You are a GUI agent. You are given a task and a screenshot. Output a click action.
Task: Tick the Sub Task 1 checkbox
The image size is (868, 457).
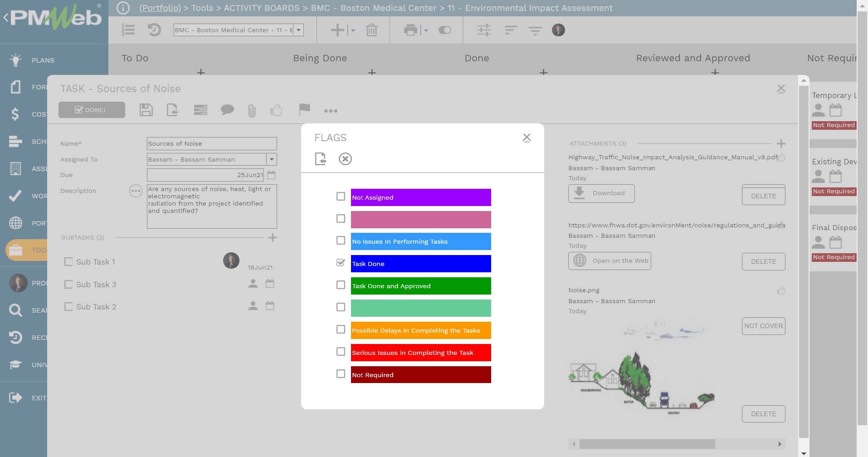click(x=68, y=262)
